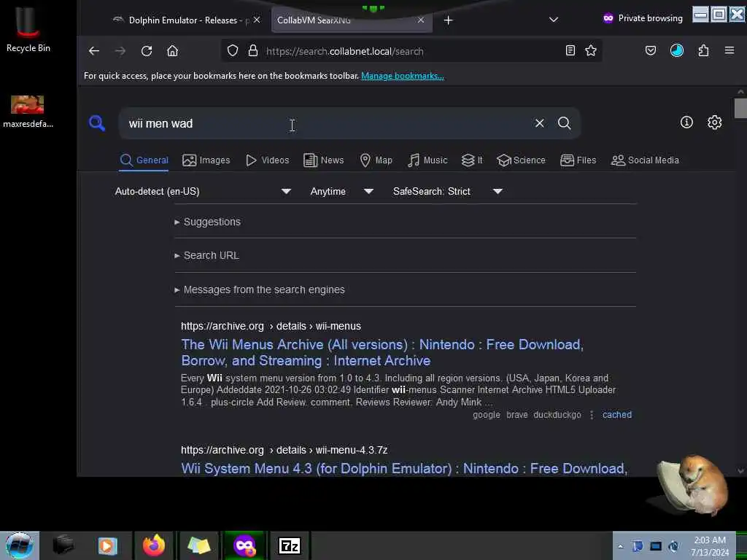The height and width of the screenshot is (560, 747).
Task: Open Wii System Menu 4.3 result link
Action: click(x=404, y=469)
